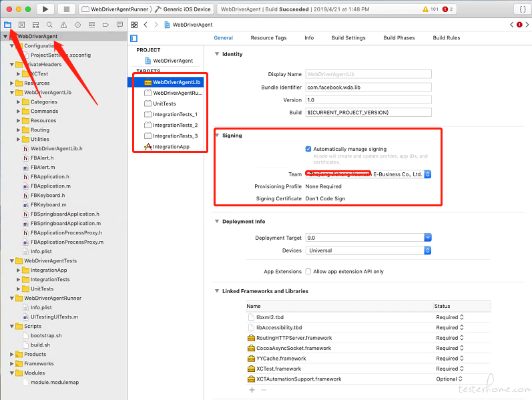Click the yellow warnings count indicator
This screenshot has height=400, width=532.
coord(431,9)
